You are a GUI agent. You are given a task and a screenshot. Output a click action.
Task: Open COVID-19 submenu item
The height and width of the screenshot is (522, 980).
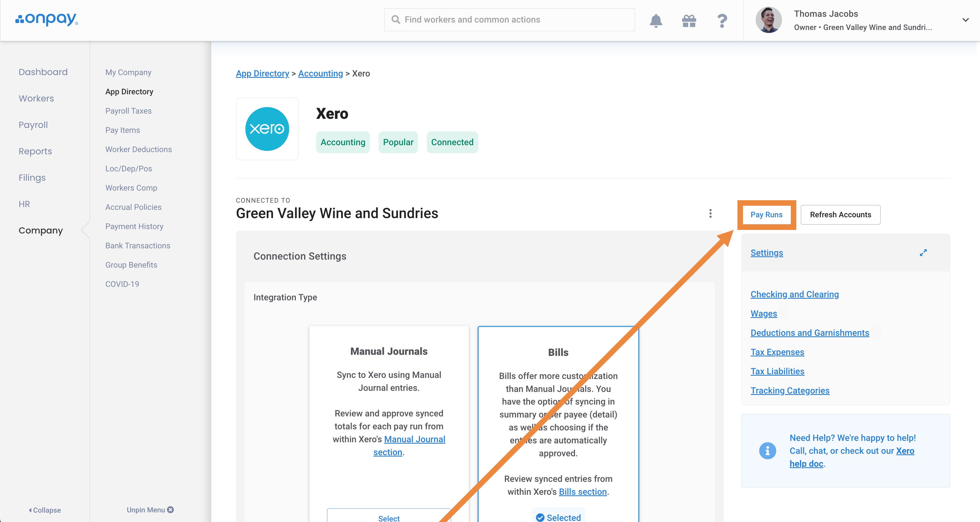pyautogui.click(x=122, y=284)
